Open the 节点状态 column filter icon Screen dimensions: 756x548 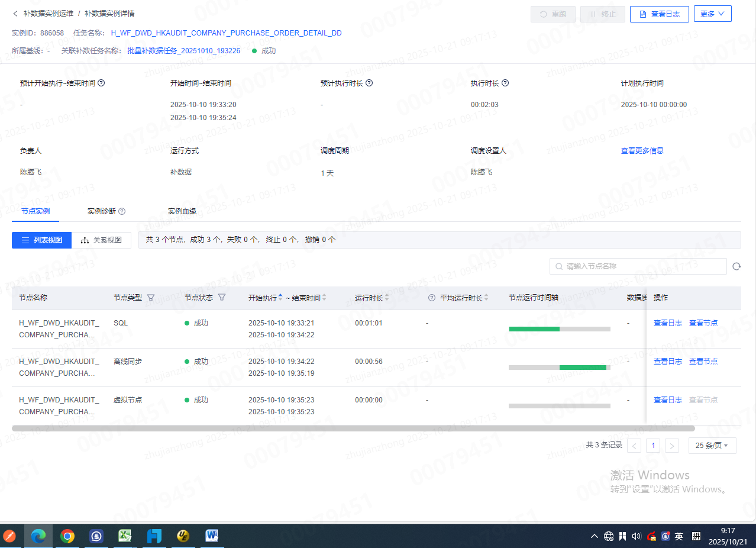click(x=222, y=298)
